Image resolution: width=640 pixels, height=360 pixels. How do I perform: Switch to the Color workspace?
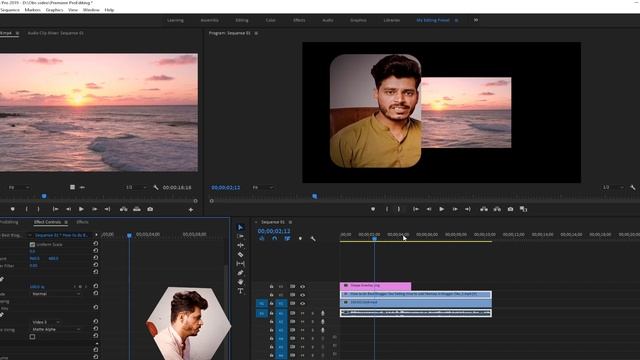pos(271,20)
